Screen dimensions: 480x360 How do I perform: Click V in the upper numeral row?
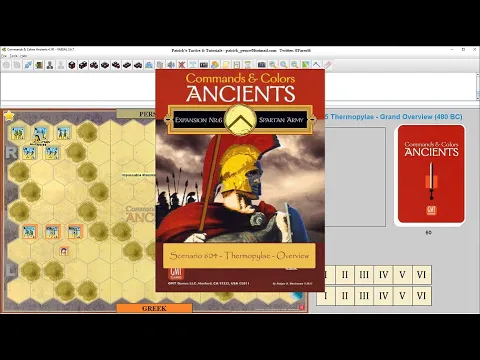(x=403, y=275)
